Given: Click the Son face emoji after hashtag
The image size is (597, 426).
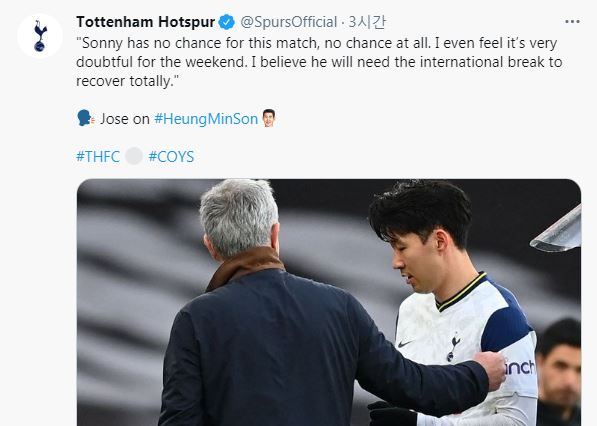Looking at the screenshot, I should [269, 118].
